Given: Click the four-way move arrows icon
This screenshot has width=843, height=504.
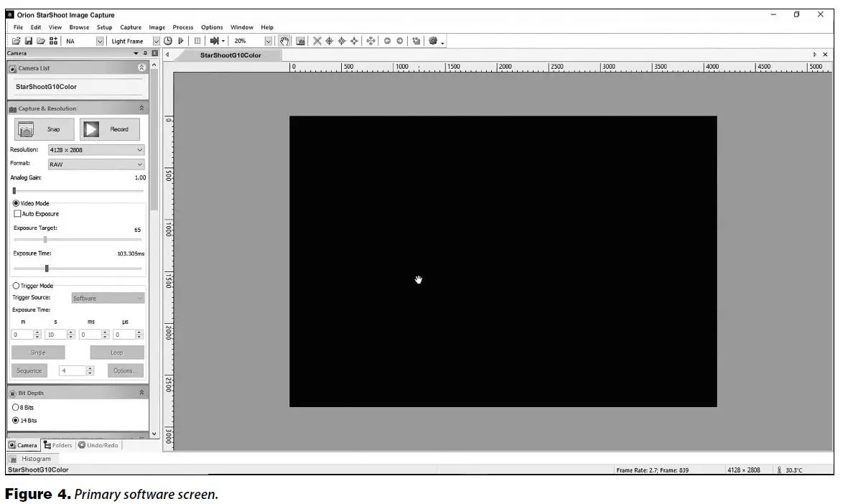Looking at the screenshot, I should coord(371,41).
